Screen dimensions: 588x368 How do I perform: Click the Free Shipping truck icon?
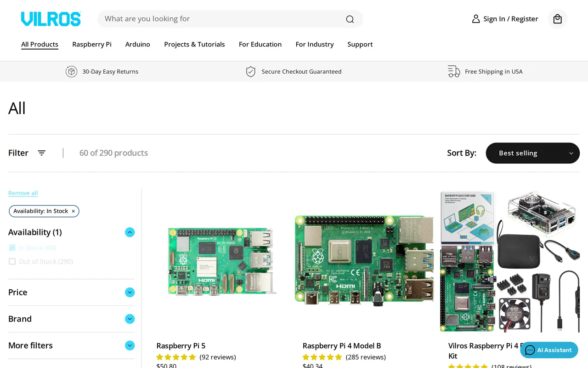point(454,72)
